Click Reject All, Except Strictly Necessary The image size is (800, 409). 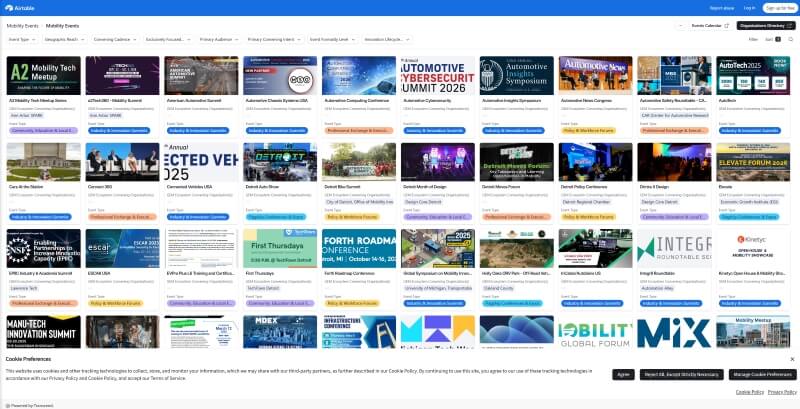(681, 375)
